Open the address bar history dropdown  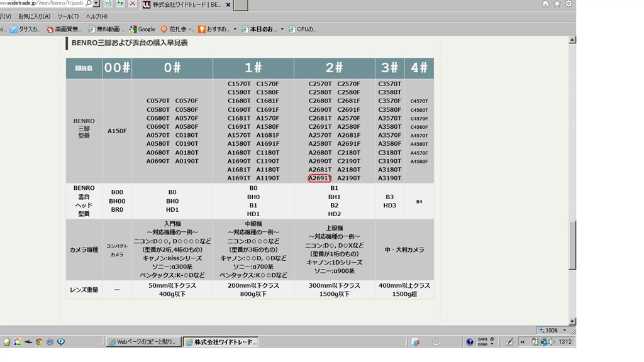click(x=96, y=3)
